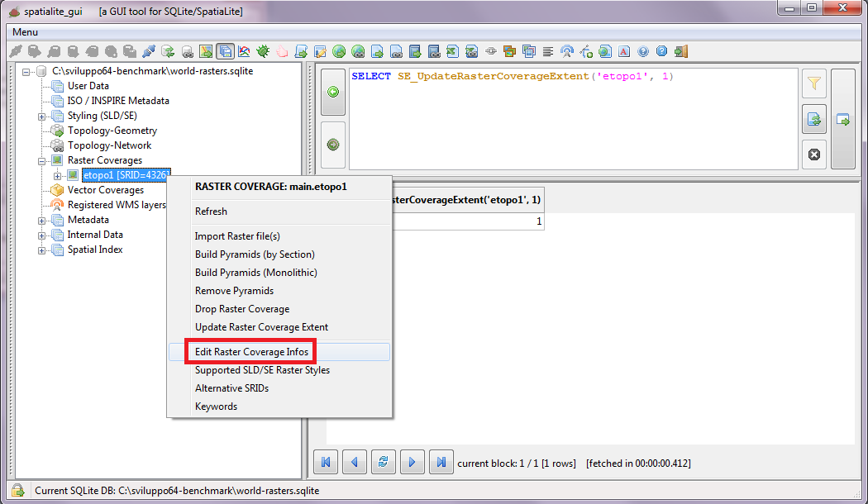Collapse the Raster Coverages node

coord(41,161)
